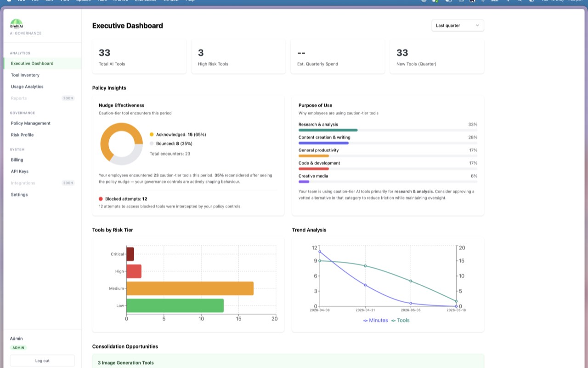Click the red Blocked attempts indicator dot

(x=101, y=199)
